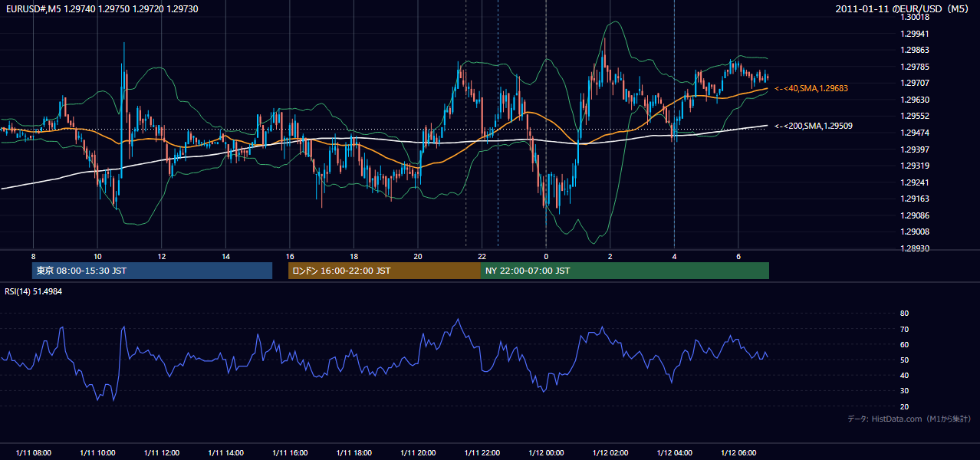Click RSI level 50 on axis
Viewport: 980px width, 460px height.
[904, 360]
